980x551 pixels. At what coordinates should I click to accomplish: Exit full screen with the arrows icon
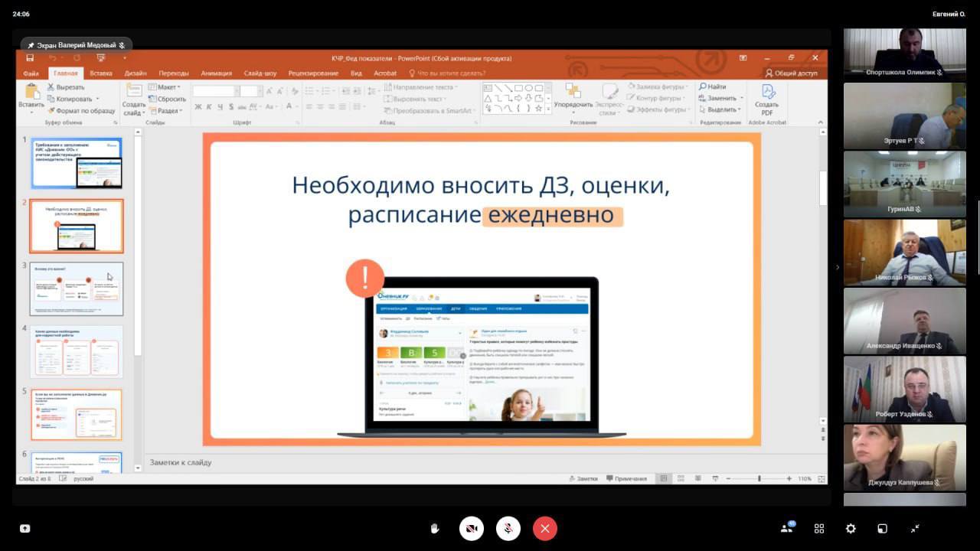915,528
